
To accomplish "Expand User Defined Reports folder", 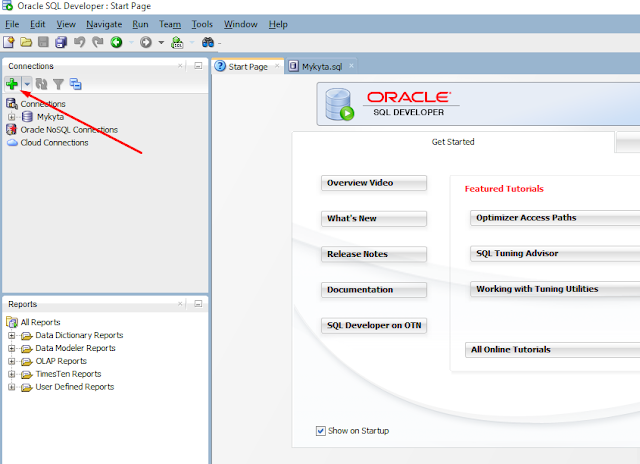I will [11, 387].
